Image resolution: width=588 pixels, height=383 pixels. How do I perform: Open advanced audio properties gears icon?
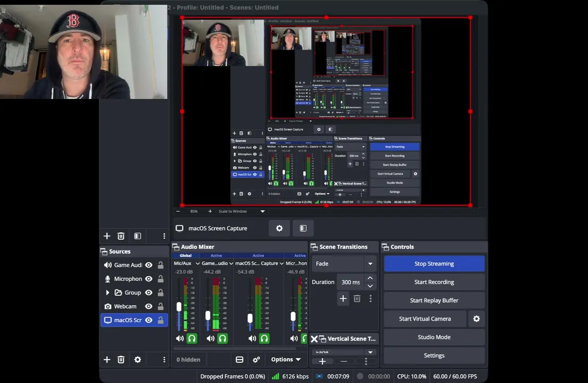256,360
